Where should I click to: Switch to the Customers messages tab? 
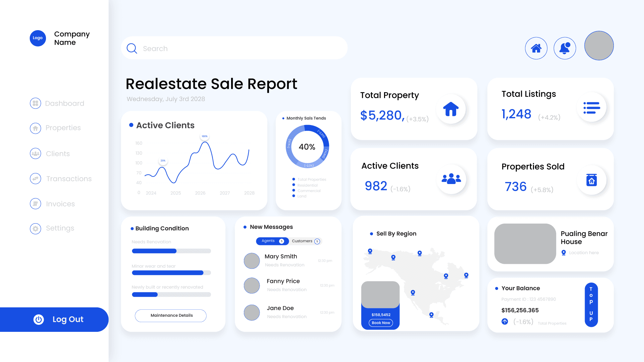(x=306, y=241)
